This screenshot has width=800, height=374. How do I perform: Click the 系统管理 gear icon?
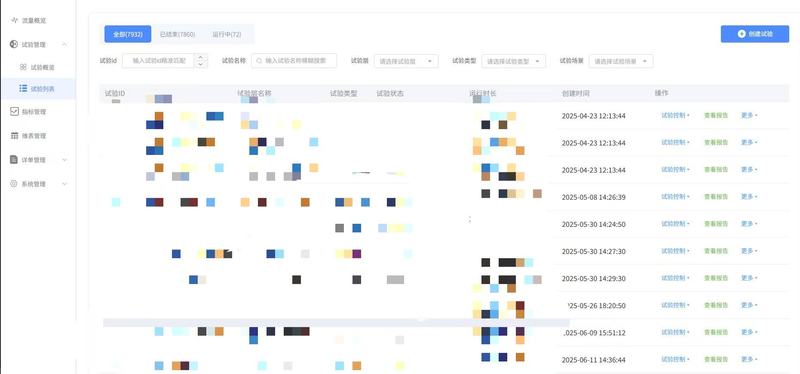(x=14, y=184)
